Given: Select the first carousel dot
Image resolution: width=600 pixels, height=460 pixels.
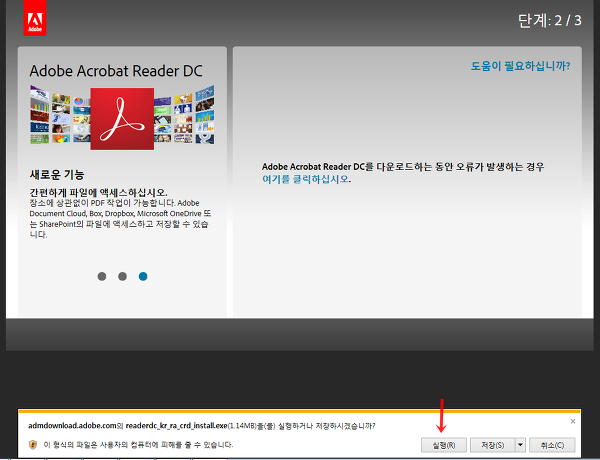Looking at the screenshot, I should point(102,276).
